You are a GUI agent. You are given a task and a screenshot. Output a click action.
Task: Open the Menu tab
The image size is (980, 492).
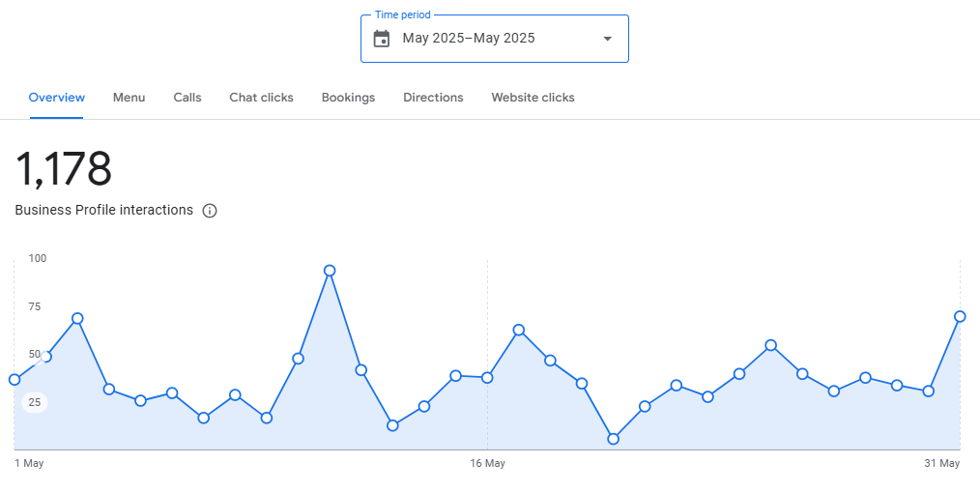(x=129, y=98)
